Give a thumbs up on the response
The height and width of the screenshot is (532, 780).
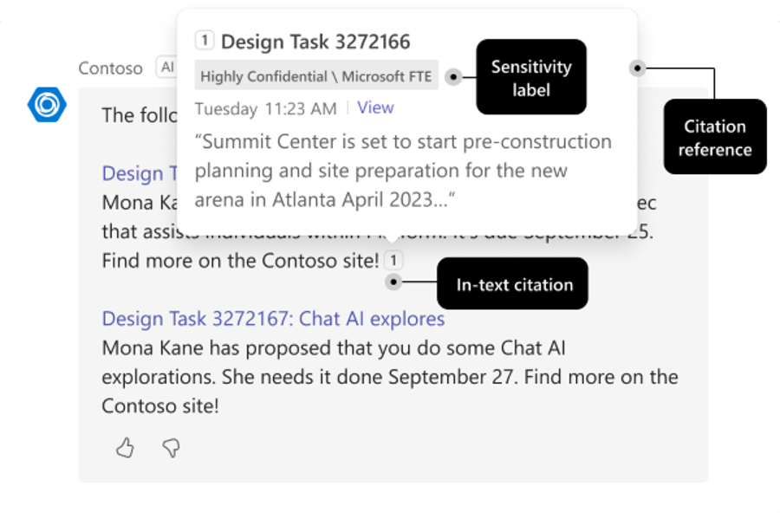(124, 449)
